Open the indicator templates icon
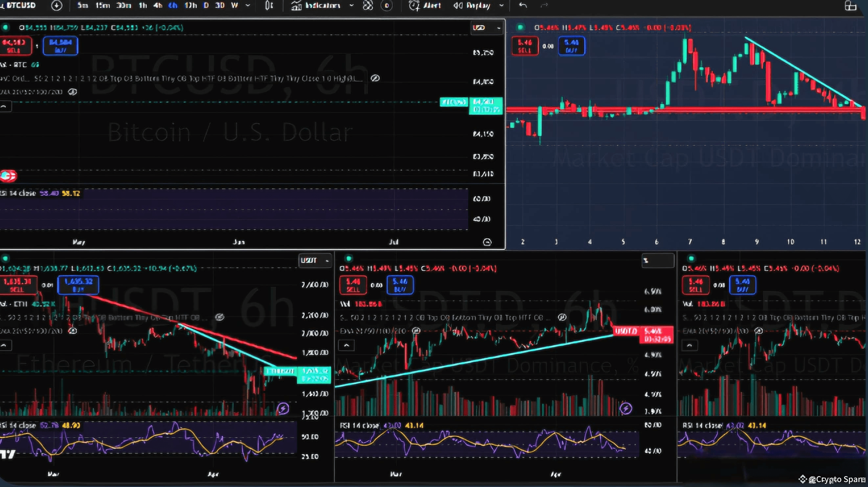Screen dimensions: 868x487 click(x=368, y=5)
